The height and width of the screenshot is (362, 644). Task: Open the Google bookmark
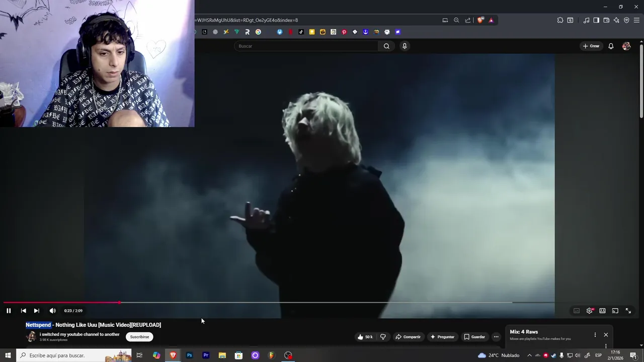click(x=258, y=32)
